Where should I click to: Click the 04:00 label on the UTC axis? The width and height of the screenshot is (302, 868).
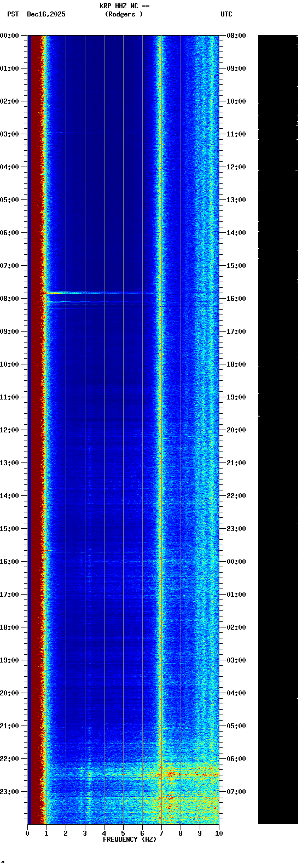[236, 693]
